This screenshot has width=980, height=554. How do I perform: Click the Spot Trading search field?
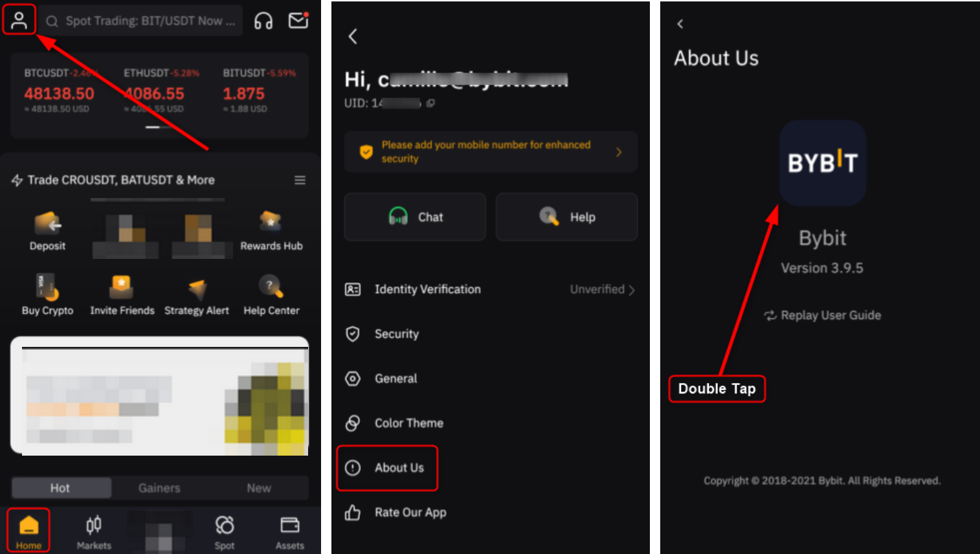140,21
